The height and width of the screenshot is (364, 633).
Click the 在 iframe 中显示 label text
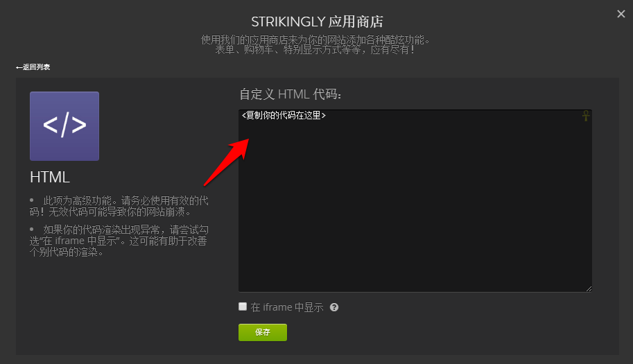click(287, 307)
